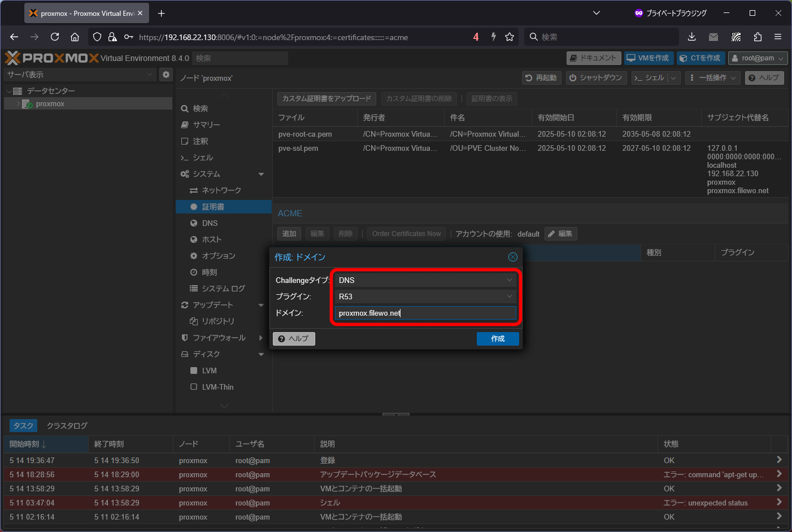Select pve-root-ca.pem certificate row
This screenshot has width=792, height=532.
[530, 134]
